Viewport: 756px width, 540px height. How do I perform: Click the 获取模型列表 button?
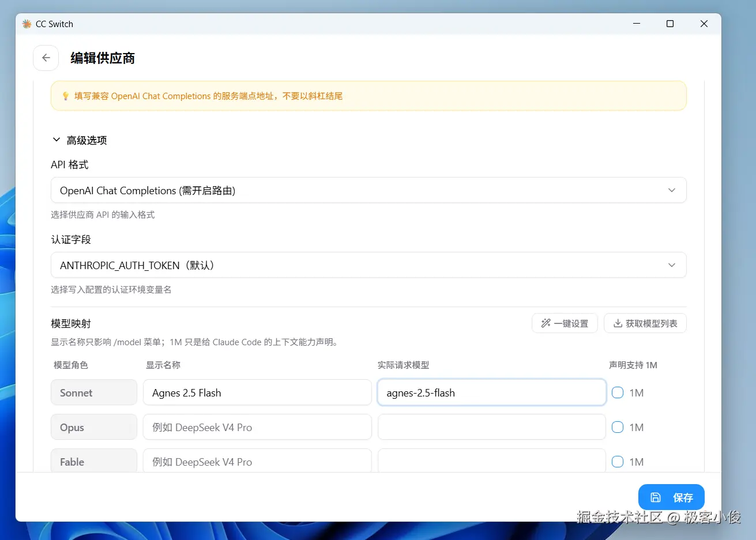[645, 323]
